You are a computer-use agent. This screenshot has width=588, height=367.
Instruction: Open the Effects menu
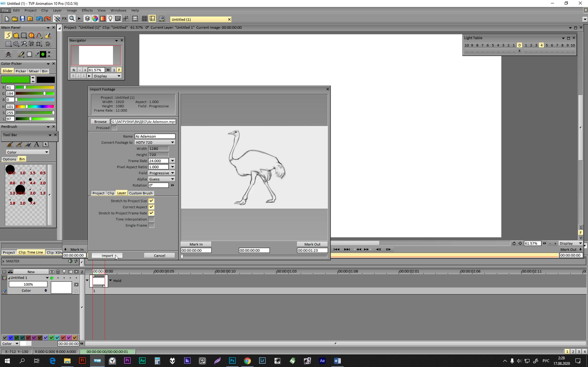(87, 10)
